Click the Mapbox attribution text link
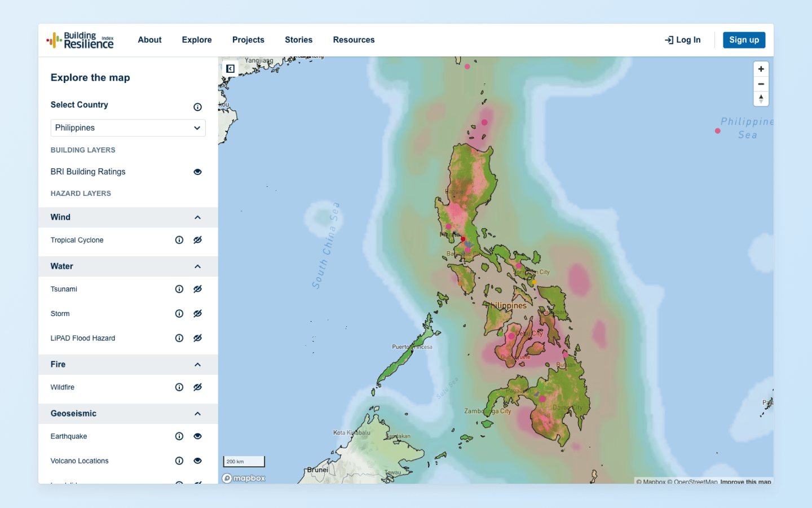This screenshot has height=508, width=812. (651, 481)
